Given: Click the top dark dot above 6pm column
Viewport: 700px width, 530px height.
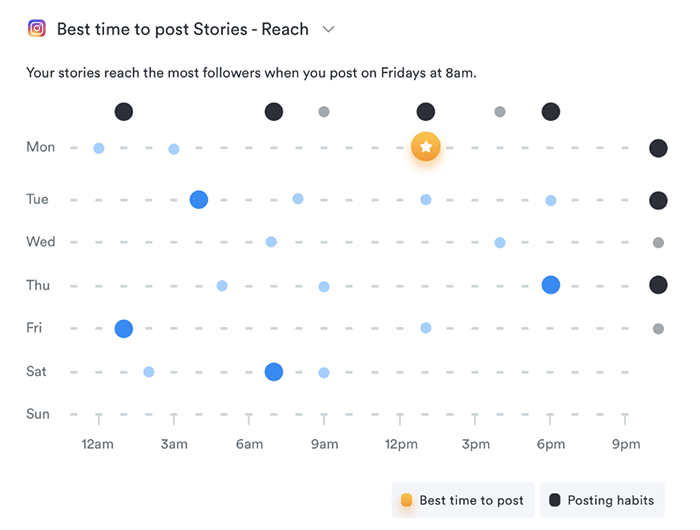Looking at the screenshot, I should [x=551, y=112].
